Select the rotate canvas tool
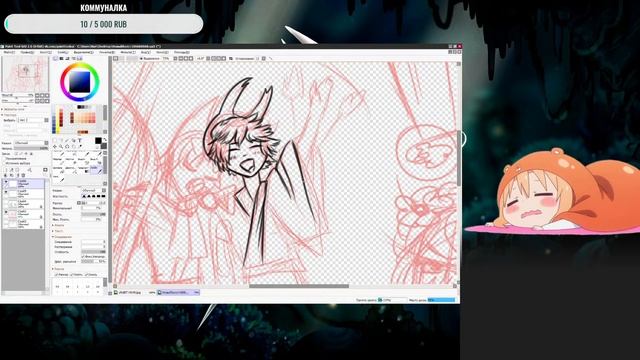Screen dimensions: 640x360 click(x=67, y=147)
